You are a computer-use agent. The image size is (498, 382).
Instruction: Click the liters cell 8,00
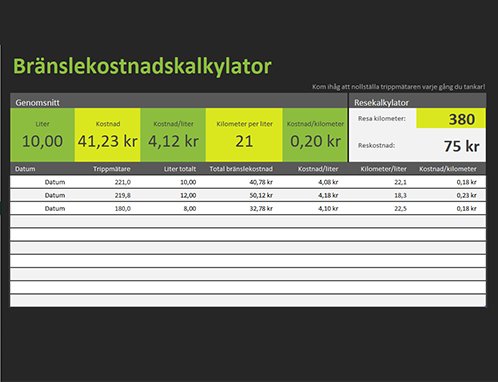click(x=190, y=209)
